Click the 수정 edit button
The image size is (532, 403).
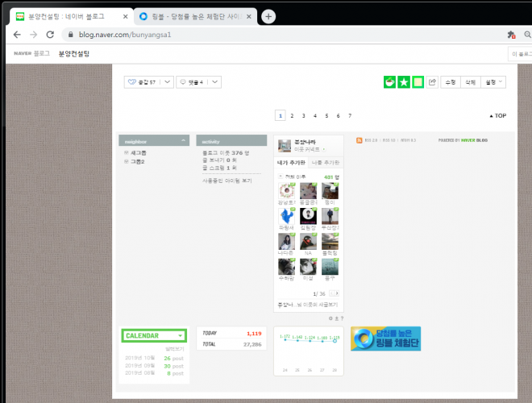click(450, 82)
